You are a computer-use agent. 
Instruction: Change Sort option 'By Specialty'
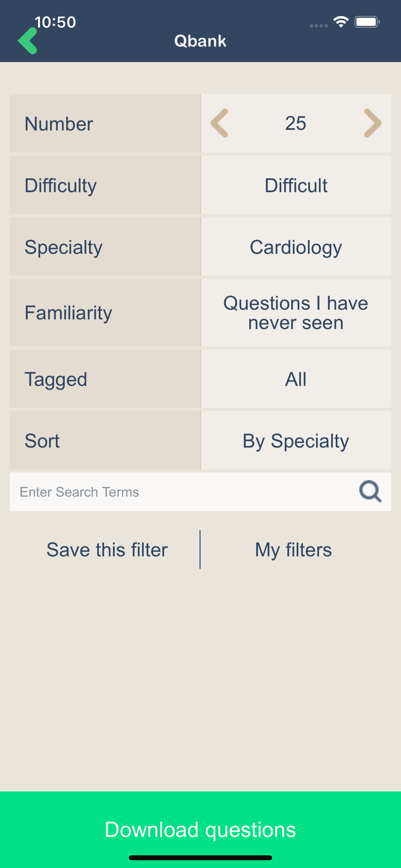tap(296, 441)
